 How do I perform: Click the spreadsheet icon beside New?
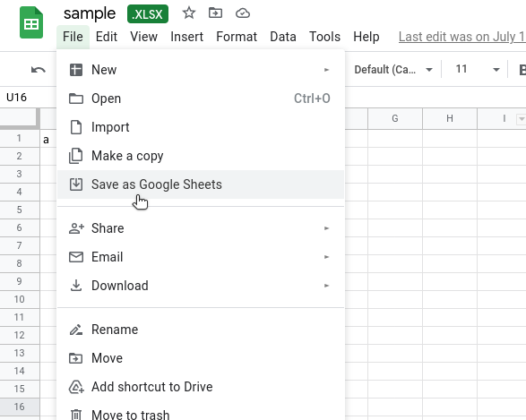pyautogui.click(x=76, y=70)
